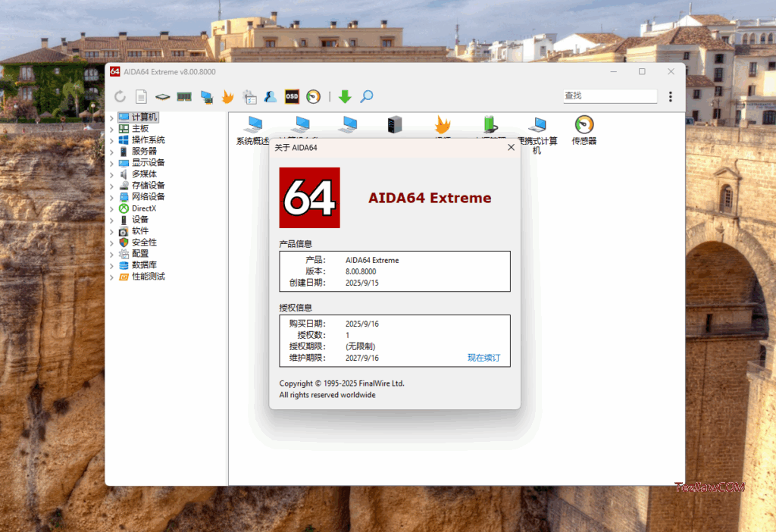Select 设备 in the tree

(x=139, y=220)
